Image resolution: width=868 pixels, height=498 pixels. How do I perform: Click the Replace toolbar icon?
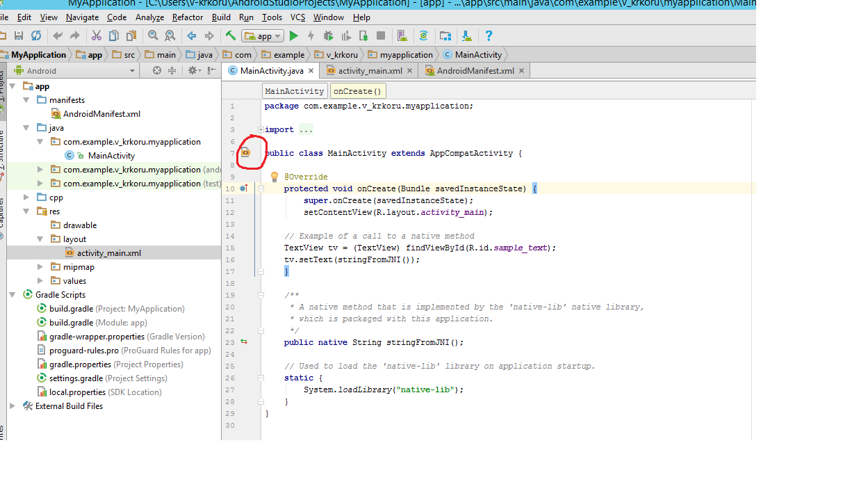(170, 35)
